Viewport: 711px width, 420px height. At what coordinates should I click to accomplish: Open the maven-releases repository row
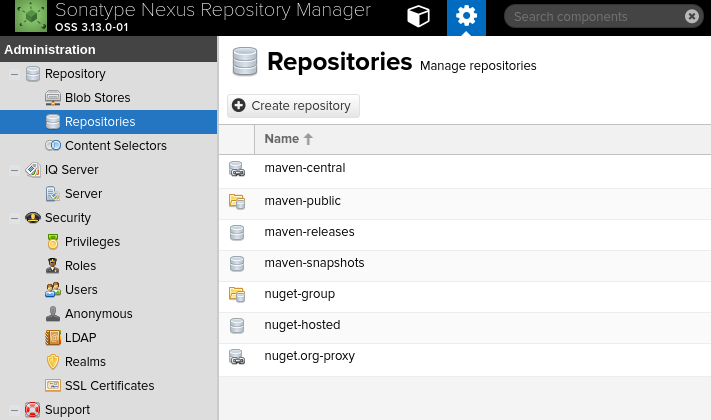(x=465, y=234)
